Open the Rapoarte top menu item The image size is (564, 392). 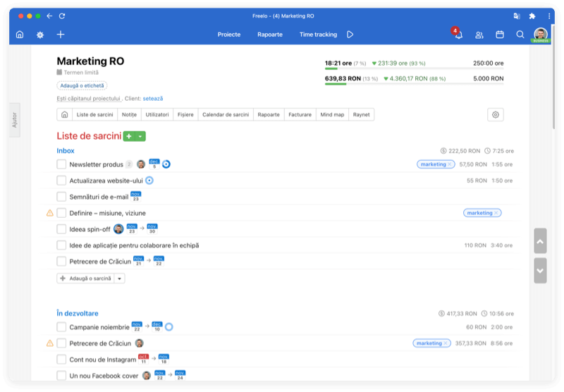point(270,35)
